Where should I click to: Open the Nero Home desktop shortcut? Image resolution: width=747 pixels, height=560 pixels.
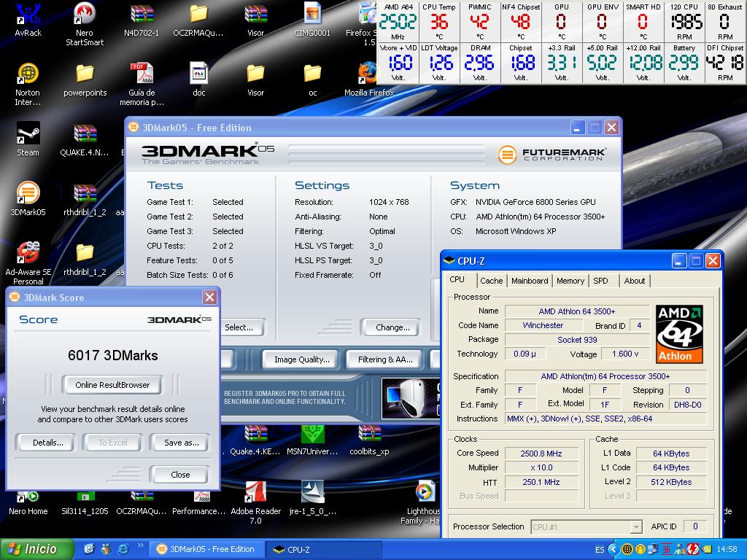point(28,503)
